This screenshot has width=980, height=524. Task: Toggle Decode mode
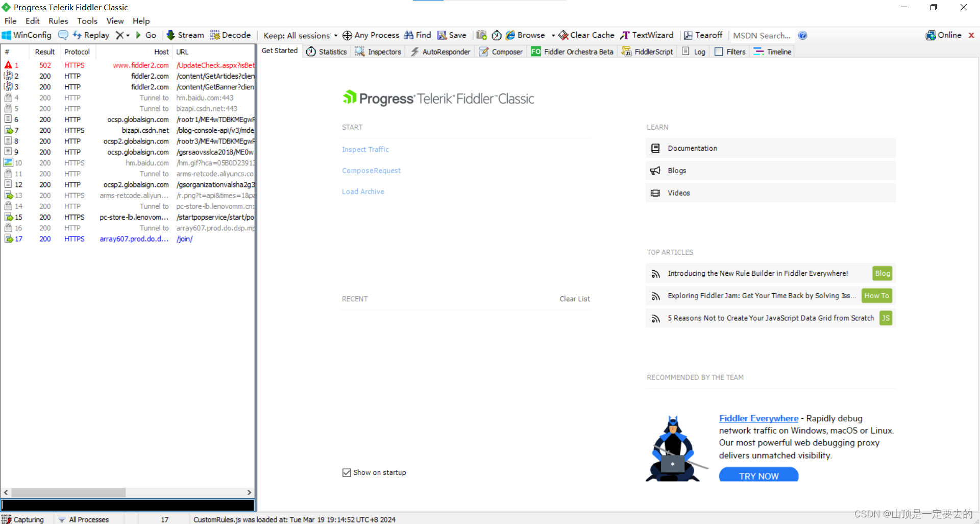230,35
